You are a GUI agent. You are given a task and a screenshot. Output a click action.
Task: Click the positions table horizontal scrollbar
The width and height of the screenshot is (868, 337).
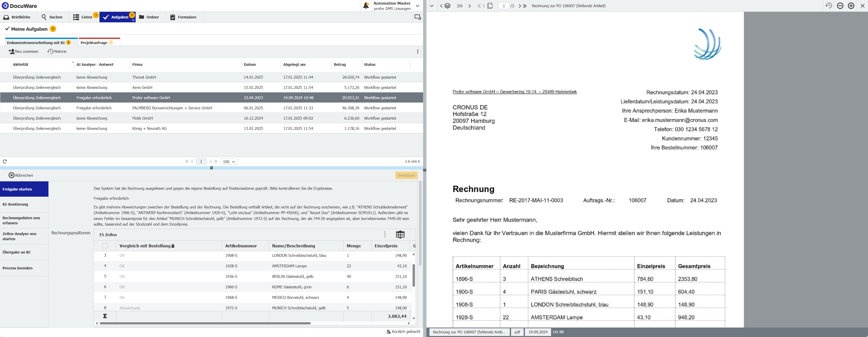205,323
